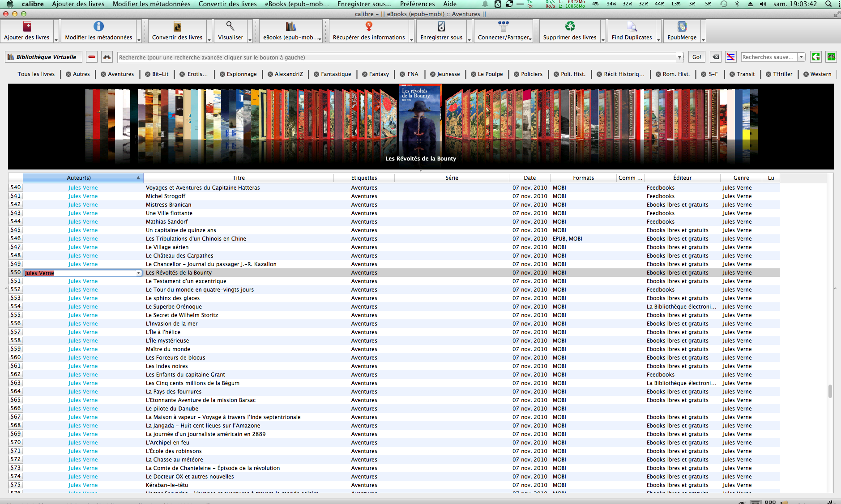The image size is (841, 504).
Task: Click the Ajouter des livres toolbar icon
Action: click(27, 27)
